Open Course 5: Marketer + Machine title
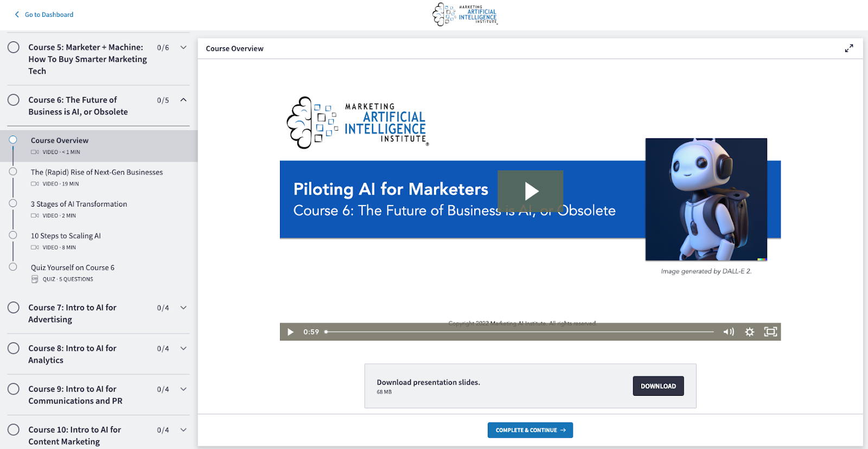The width and height of the screenshot is (868, 449). click(x=88, y=59)
